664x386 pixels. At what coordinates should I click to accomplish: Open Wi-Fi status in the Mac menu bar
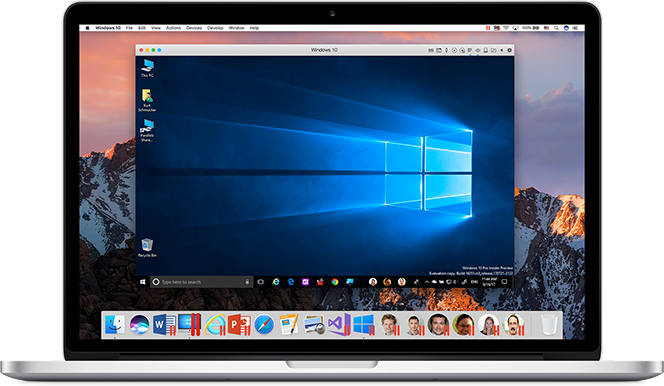tap(506, 28)
